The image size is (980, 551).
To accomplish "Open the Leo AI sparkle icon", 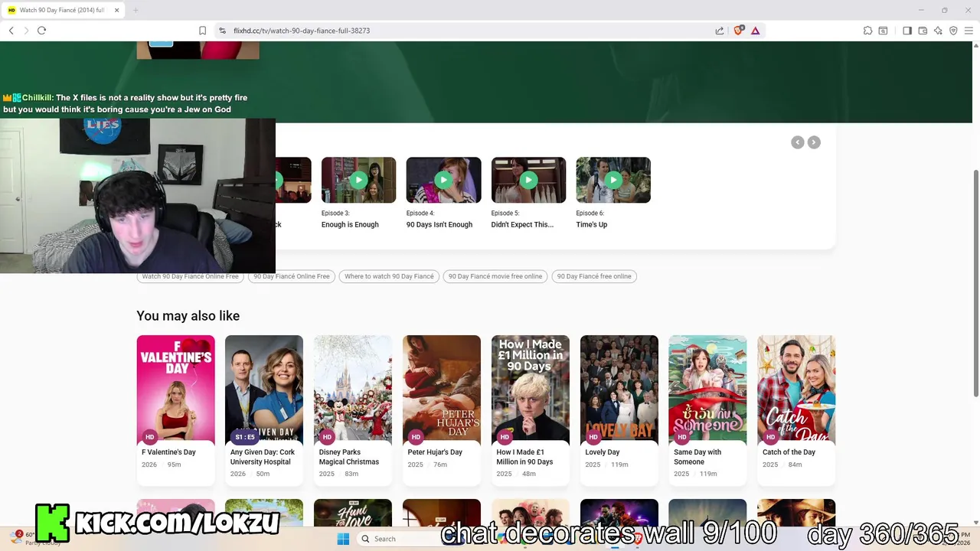I will pos(938,31).
